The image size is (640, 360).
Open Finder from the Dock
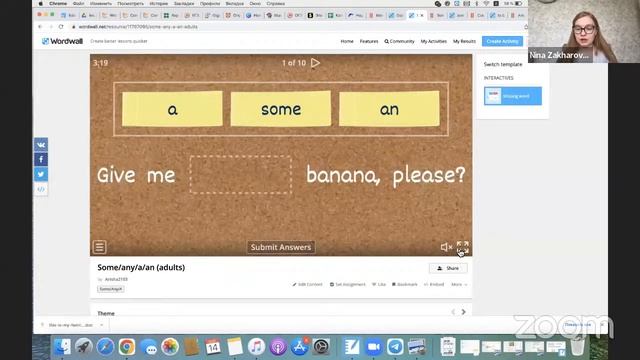62,347
